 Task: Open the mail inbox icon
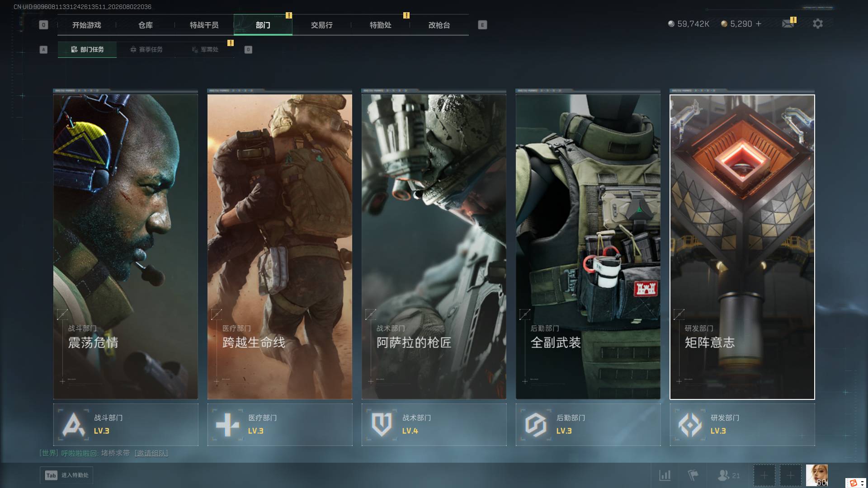pyautogui.click(x=788, y=24)
